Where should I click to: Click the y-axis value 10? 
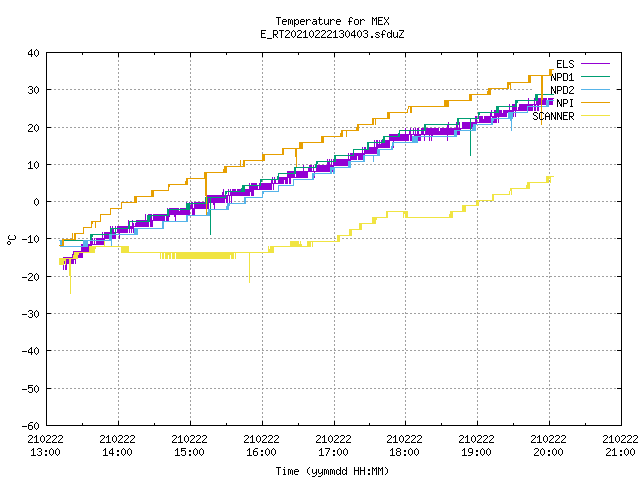(x=33, y=165)
